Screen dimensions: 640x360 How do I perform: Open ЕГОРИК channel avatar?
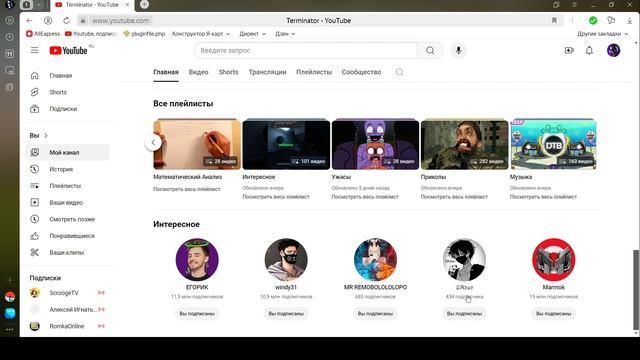click(x=197, y=260)
